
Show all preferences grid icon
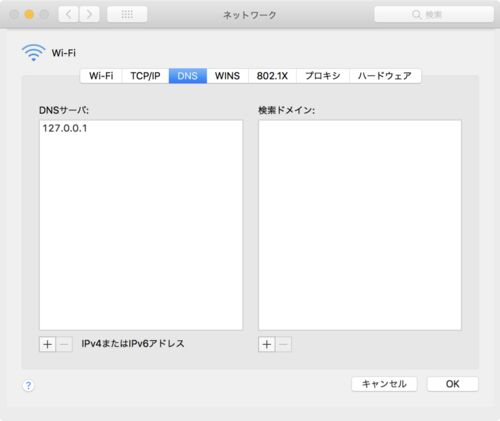[x=127, y=14]
